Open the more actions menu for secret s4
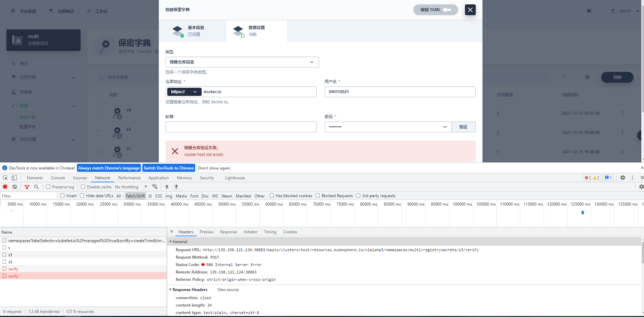This screenshot has height=317, width=644. [622, 113]
